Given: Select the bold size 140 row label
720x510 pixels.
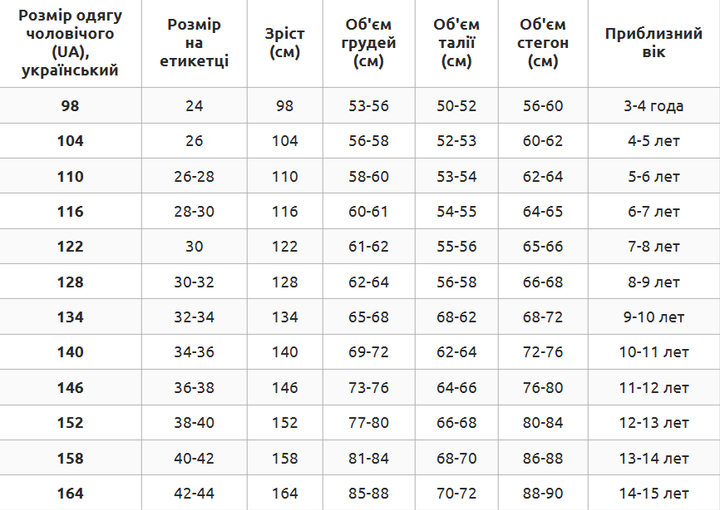Looking at the screenshot, I should (x=70, y=352).
